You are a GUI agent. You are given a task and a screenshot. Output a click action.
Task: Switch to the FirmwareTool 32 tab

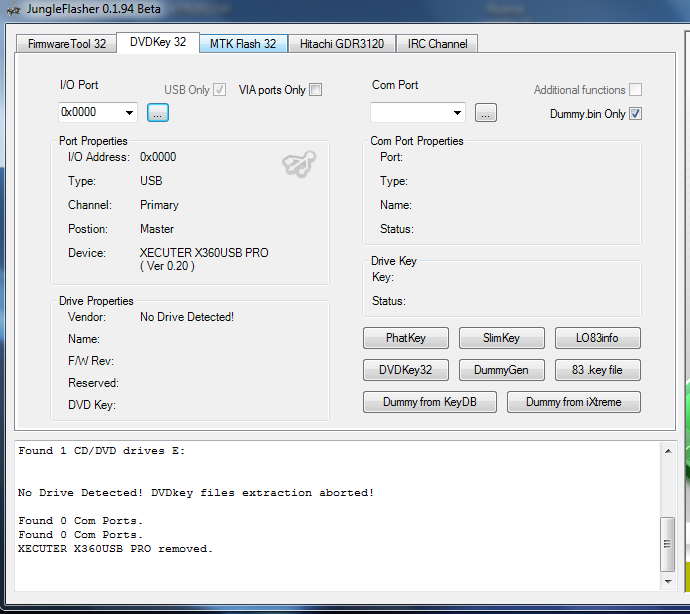tap(67, 44)
